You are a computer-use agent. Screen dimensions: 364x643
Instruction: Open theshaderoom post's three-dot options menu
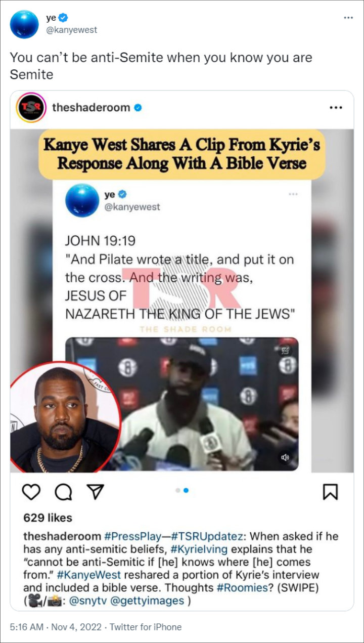[x=336, y=108]
